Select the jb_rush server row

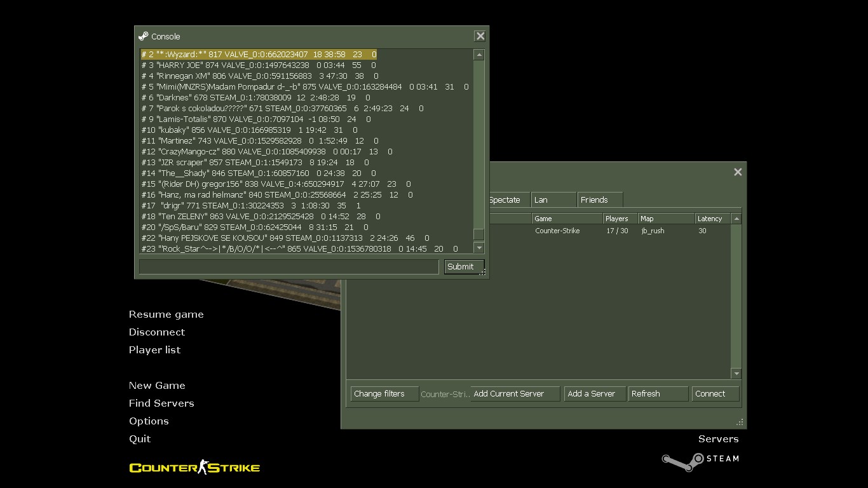click(x=539, y=231)
